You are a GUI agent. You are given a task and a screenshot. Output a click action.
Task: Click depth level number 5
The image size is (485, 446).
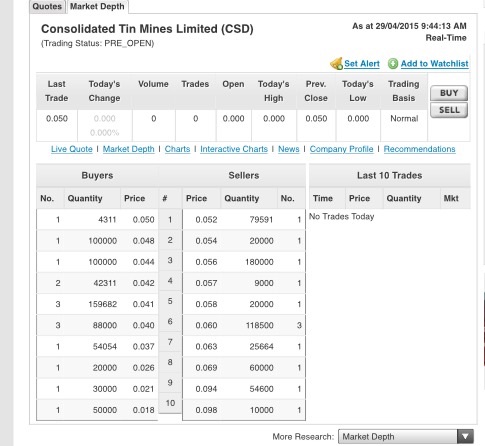(x=170, y=301)
